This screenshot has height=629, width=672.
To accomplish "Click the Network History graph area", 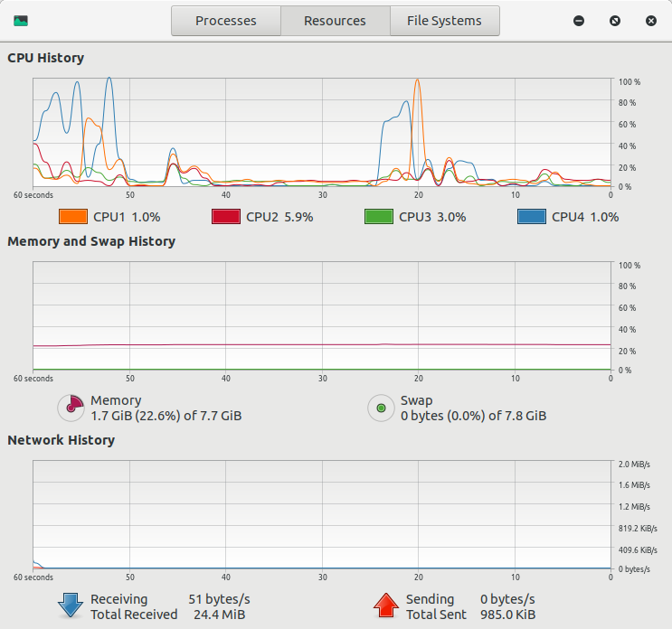I will click(321, 514).
